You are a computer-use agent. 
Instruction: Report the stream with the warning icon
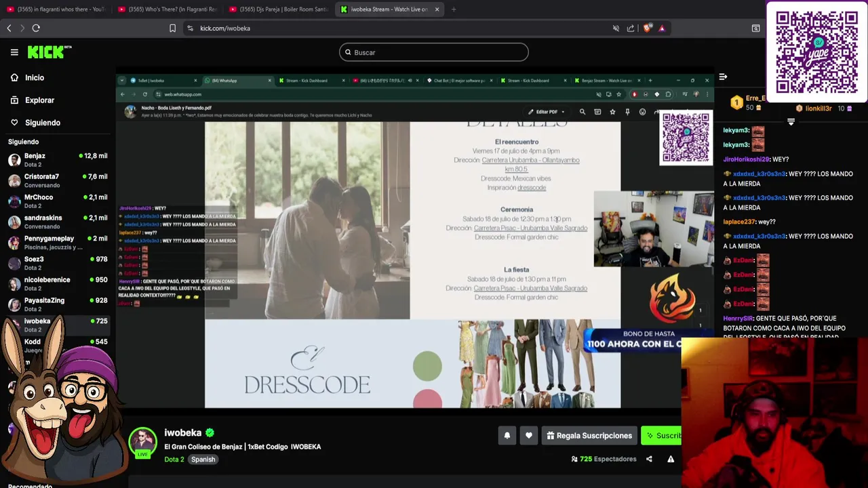[x=671, y=459]
